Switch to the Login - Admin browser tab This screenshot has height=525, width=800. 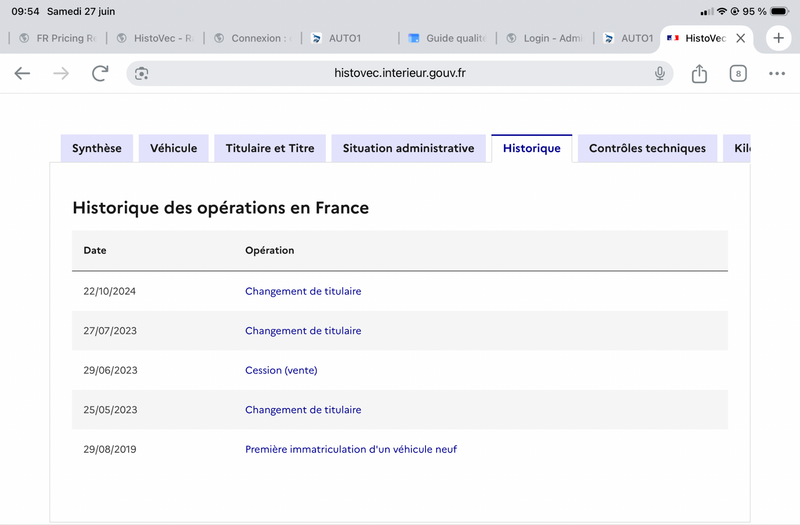(545, 38)
